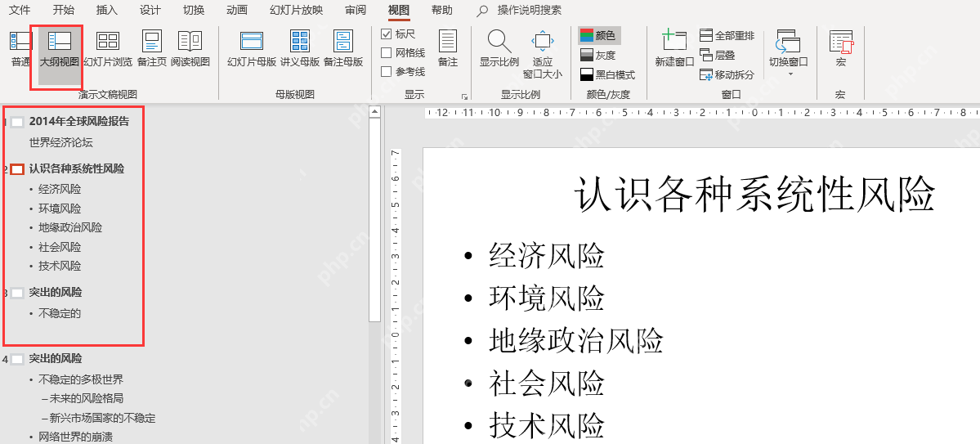
Task: Click outline bullet 不稳定的多极世界
Action: 81,379
